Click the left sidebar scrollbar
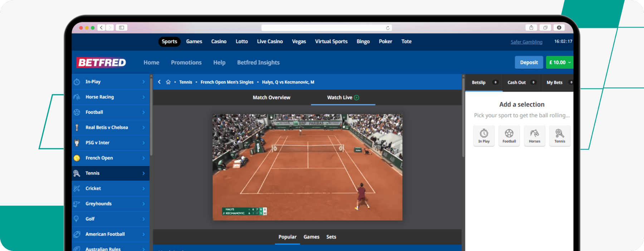Viewport: 644px width, 251px height. [x=151, y=116]
